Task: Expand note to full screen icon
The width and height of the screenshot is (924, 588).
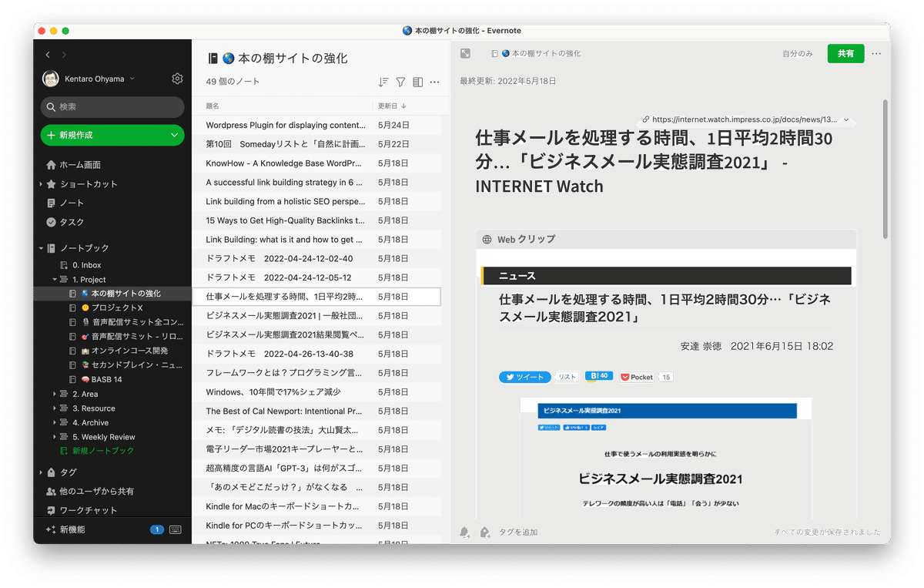Action: coord(465,53)
